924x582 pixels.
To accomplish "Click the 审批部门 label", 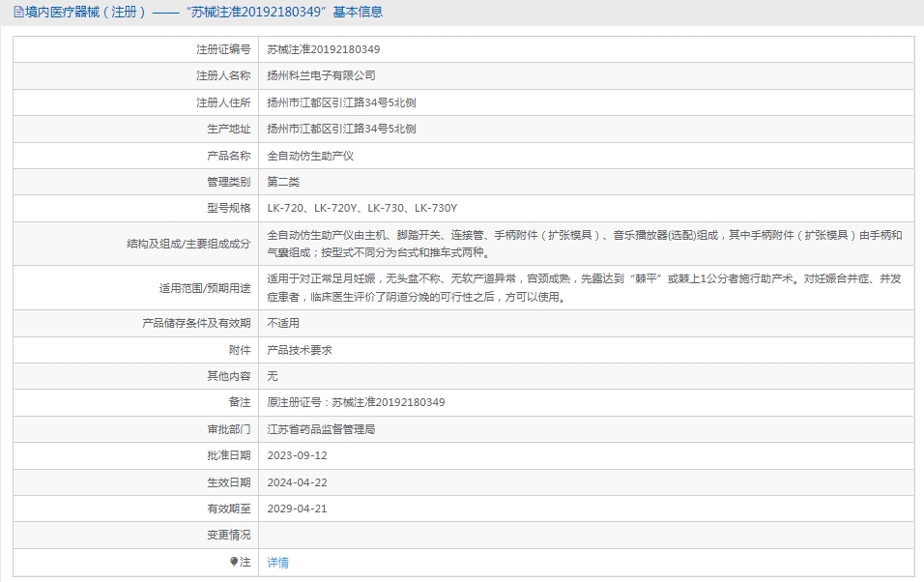I will click(x=229, y=429).
